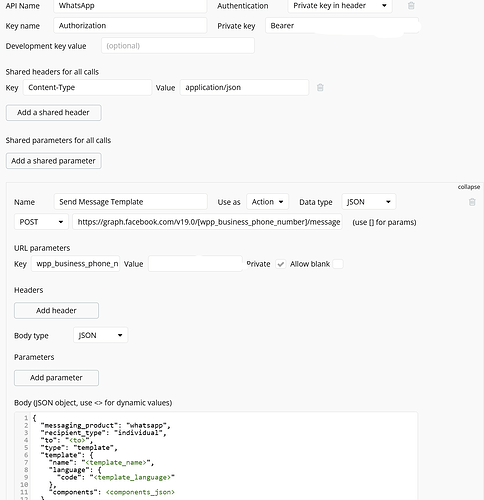Select the <components_json> placeholder in body
Screen dimensions: 484x500
tap(140, 492)
